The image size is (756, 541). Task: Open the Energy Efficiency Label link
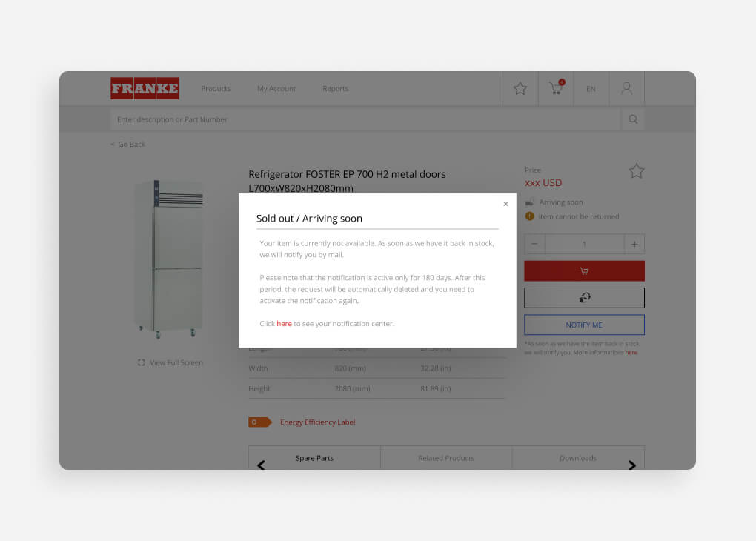pos(318,422)
